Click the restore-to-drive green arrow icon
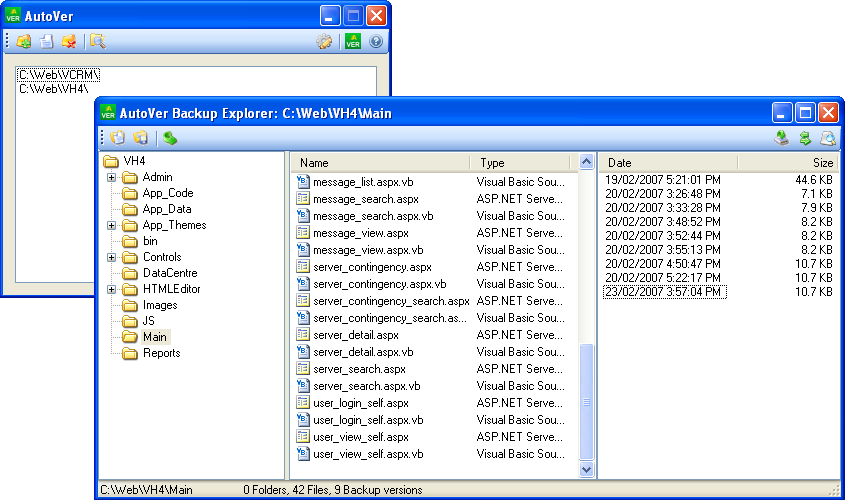 pos(782,138)
